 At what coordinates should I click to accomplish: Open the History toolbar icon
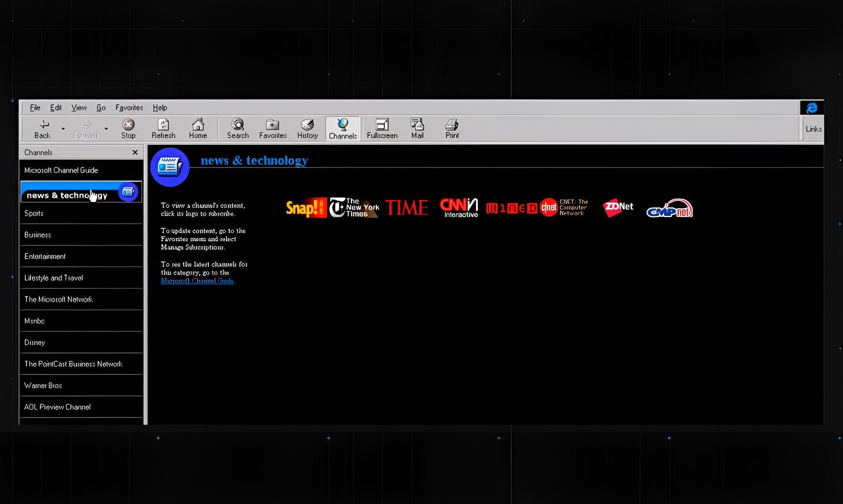pos(307,125)
